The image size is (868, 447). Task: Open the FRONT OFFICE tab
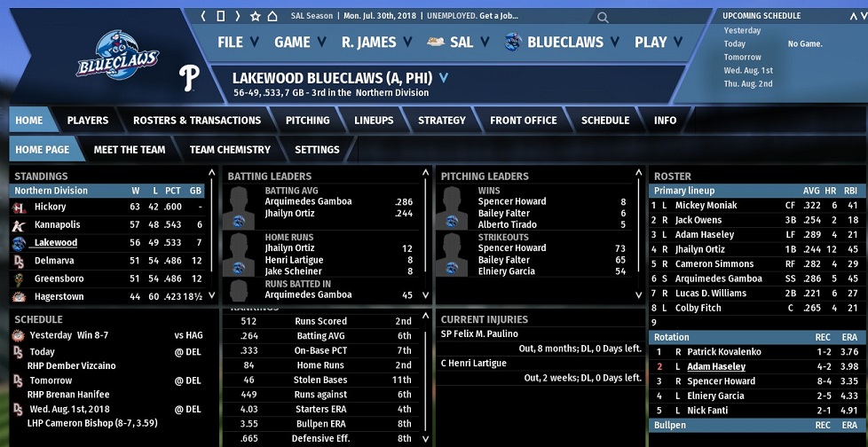523,120
